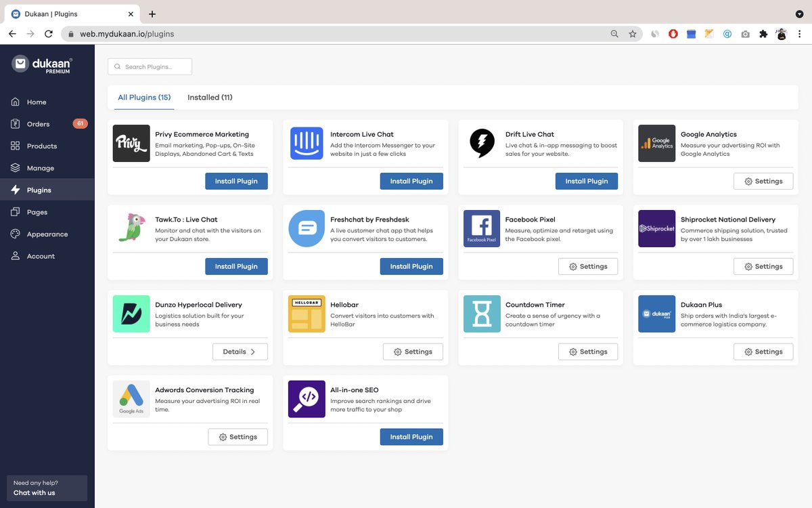The width and height of the screenshot is (812, 508).
Task: Click the Privy plugin logo
Action: point(131,143)
